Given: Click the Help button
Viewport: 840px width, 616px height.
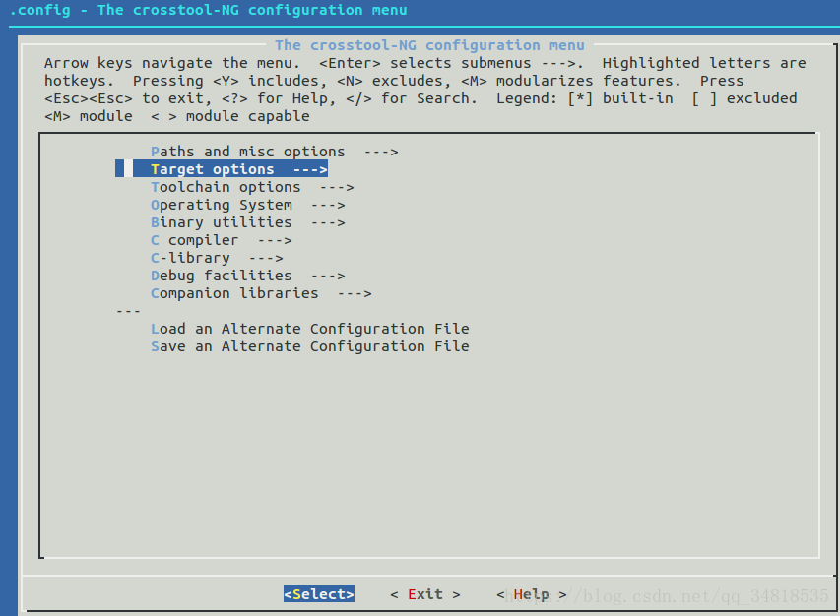Looking at the screenshot, I should tap(532, 594).
